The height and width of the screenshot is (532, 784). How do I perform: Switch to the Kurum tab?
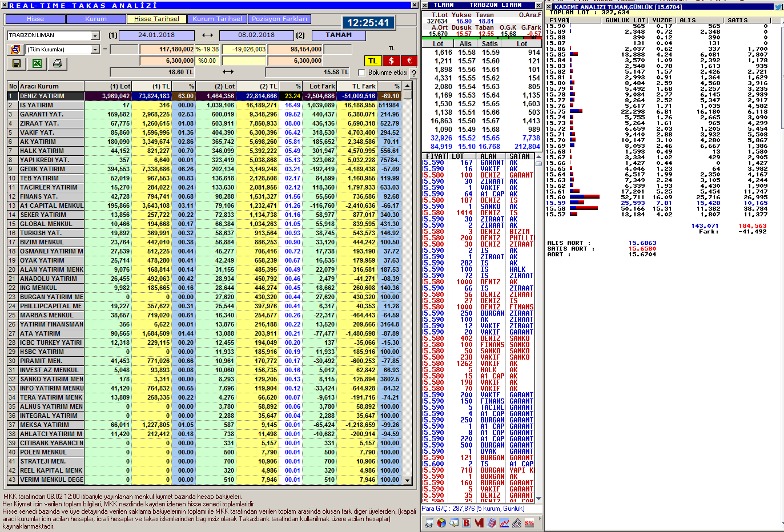tap(96, 19)
